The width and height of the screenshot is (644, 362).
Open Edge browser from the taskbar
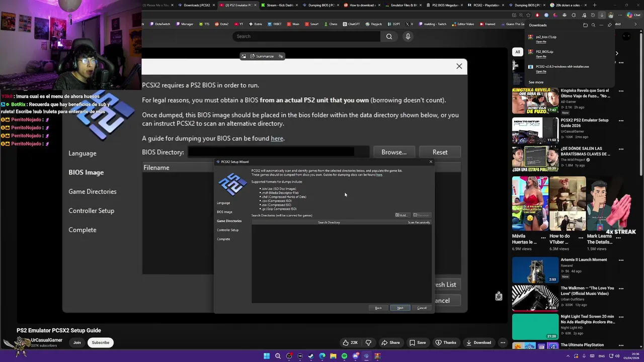tap(322, 356)
